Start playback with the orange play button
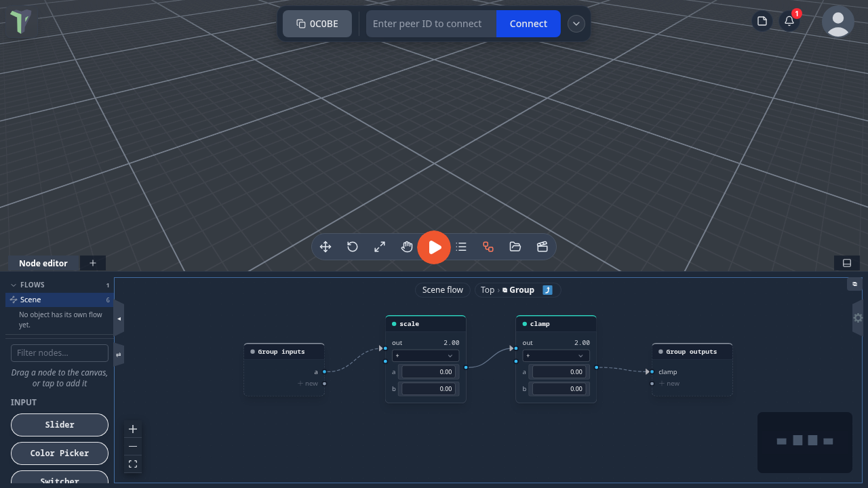 pyautogui.click(x=434, y=247)
